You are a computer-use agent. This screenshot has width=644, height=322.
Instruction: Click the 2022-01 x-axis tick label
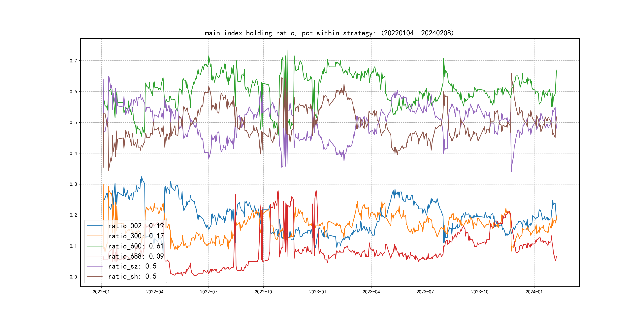[101, 292]
